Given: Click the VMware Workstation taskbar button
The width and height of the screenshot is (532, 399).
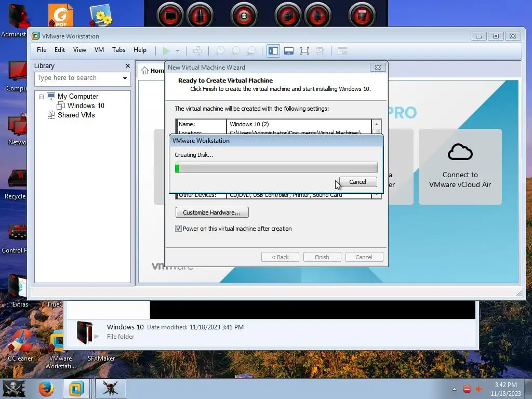Looking at the screenshot, I should pyautogui.click(x=77, y=389).
